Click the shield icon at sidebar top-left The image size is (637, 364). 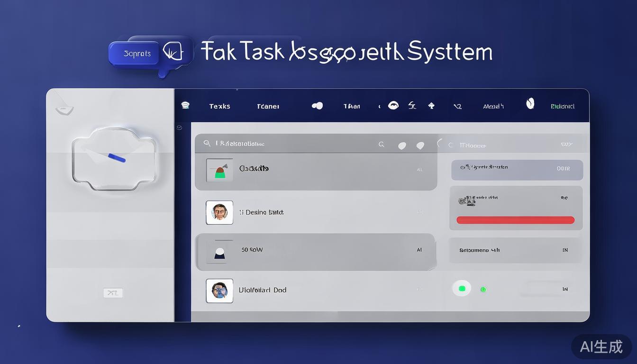[x=64, y=110]
